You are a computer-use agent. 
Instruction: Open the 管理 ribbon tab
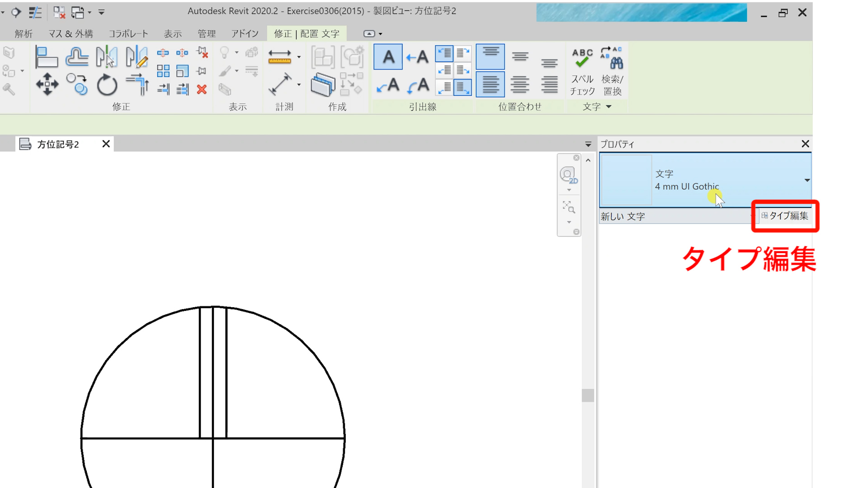click(207, 34)
